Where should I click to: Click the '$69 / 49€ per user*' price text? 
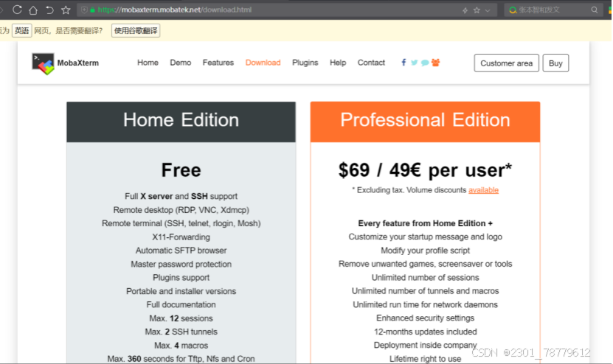coord(425,170)
